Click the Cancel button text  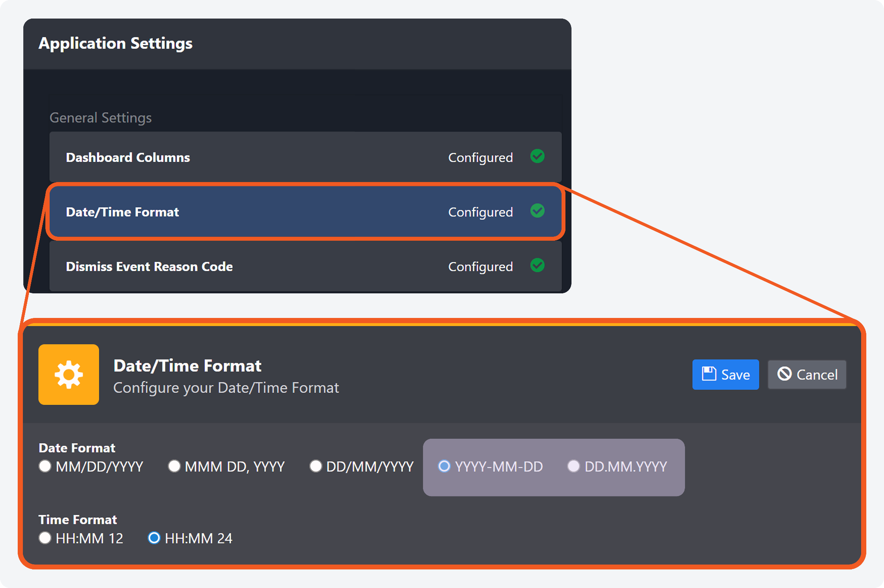tap(817, 374)
